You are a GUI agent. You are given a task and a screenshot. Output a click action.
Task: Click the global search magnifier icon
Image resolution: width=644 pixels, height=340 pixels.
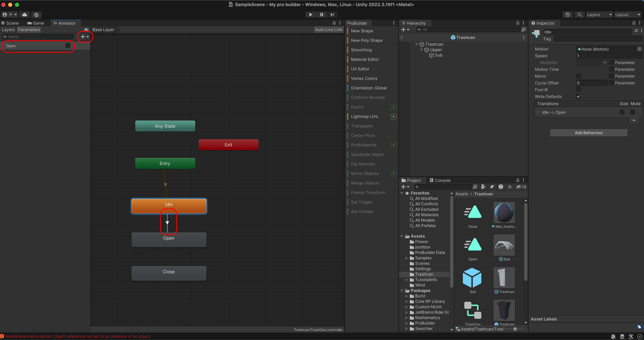tap(579, 15)
